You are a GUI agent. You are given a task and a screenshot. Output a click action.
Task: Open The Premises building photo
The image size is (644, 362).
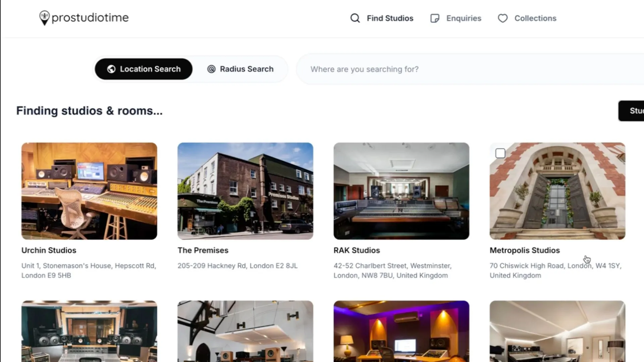pyautogui.click(x=245, y=191)
